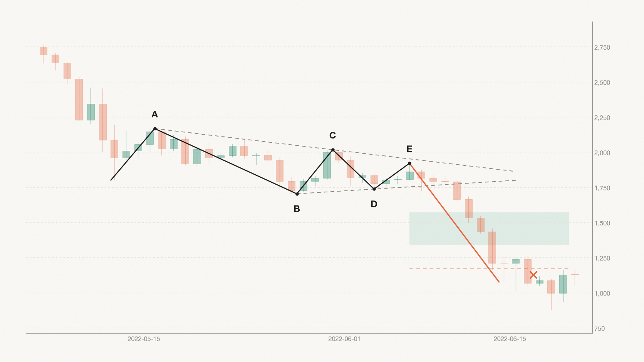Click the orange downward breakout line
The image size is (644, 362).
454,223
